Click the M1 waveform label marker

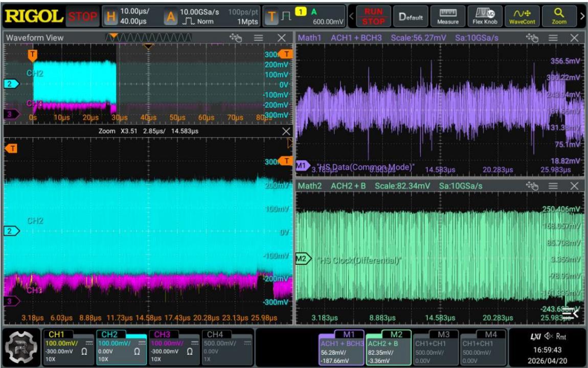tap(302, 165)
